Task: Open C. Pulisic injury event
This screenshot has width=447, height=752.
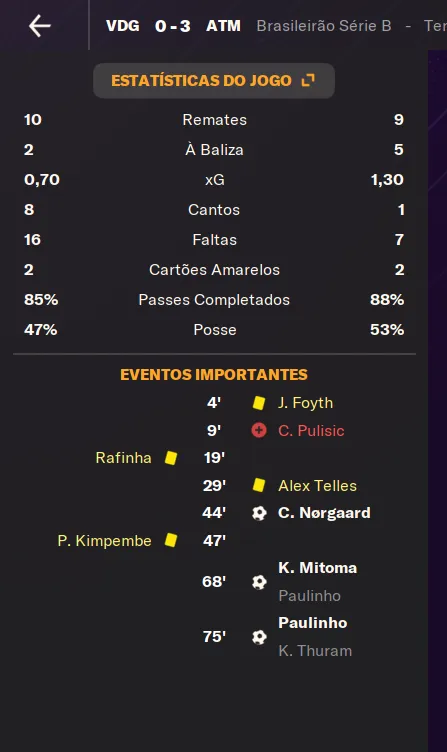Action: click(311, 431)
